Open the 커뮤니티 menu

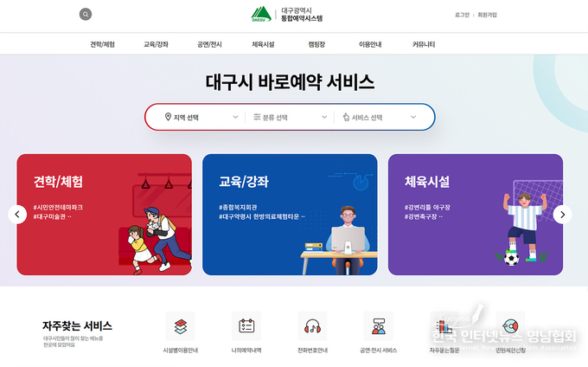[x=424, y=44]
